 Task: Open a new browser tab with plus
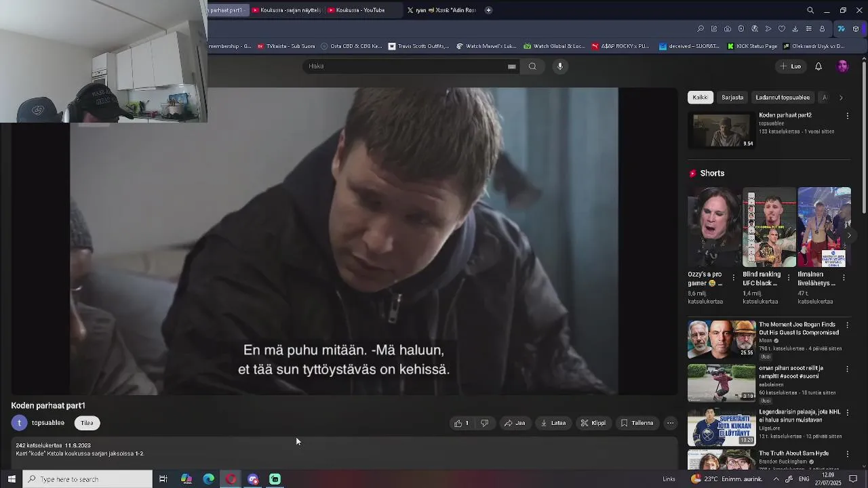(x=488, y=10)
